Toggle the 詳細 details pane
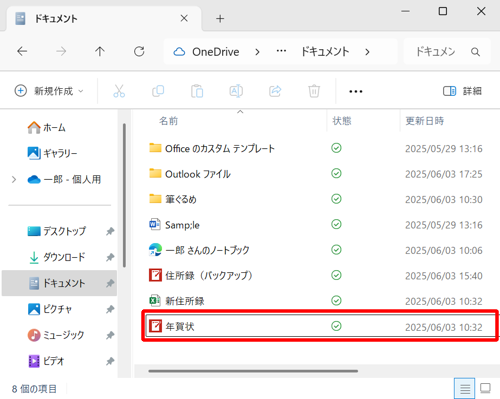 point(462,91)
